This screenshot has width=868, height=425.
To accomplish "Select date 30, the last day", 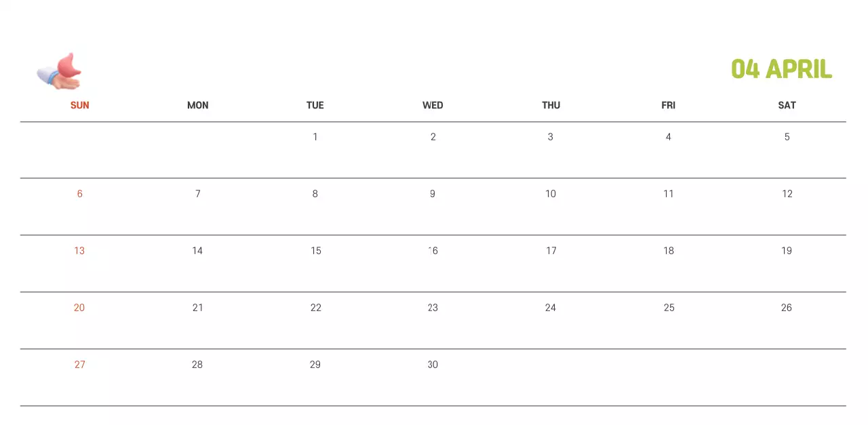I will (x=433, y=365).
